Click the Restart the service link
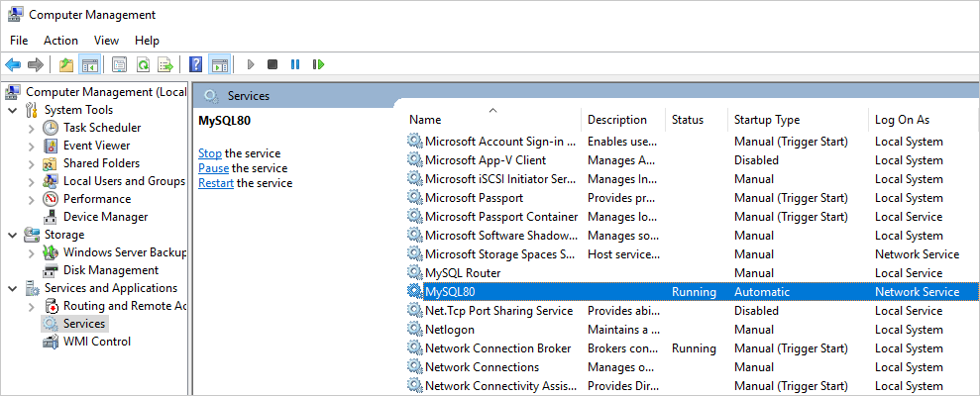Viewport: 980px width, 396px height. tap(216, 183)
